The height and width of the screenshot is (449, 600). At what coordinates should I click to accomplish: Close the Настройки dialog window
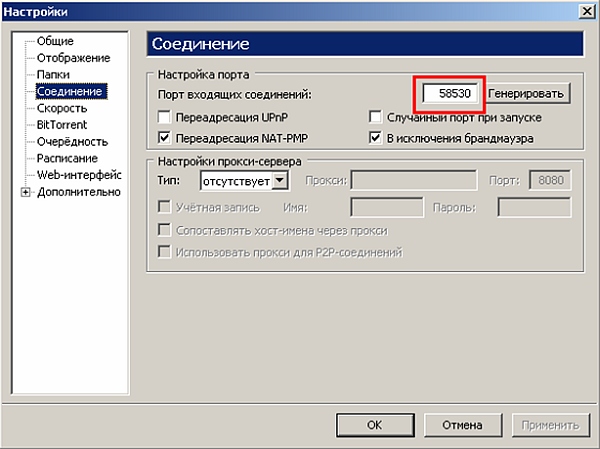click(x=581, y=10)
